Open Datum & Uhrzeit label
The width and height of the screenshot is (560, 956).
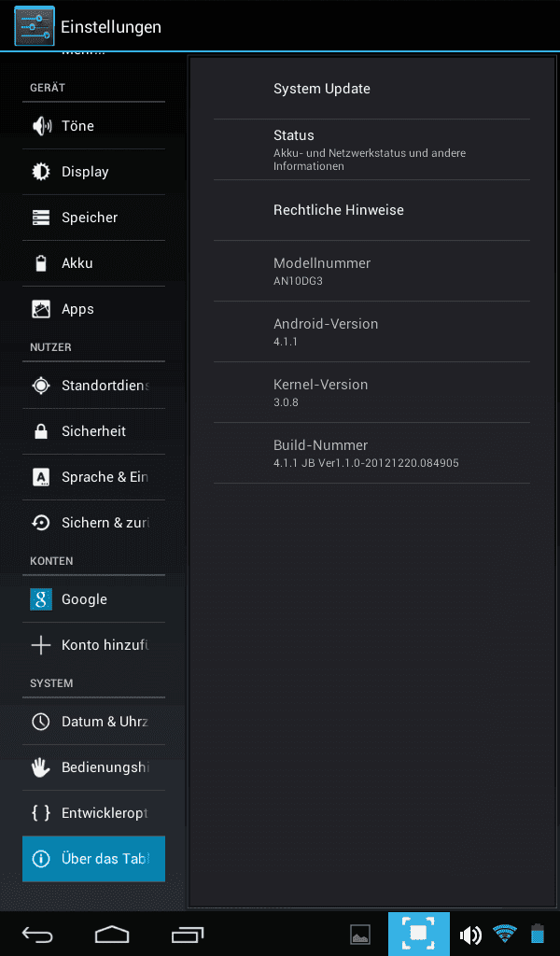pos(105,722)
